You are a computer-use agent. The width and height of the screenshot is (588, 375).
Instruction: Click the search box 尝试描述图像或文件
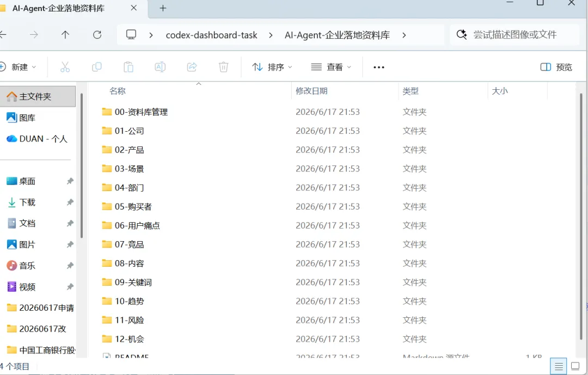(514, 35)
